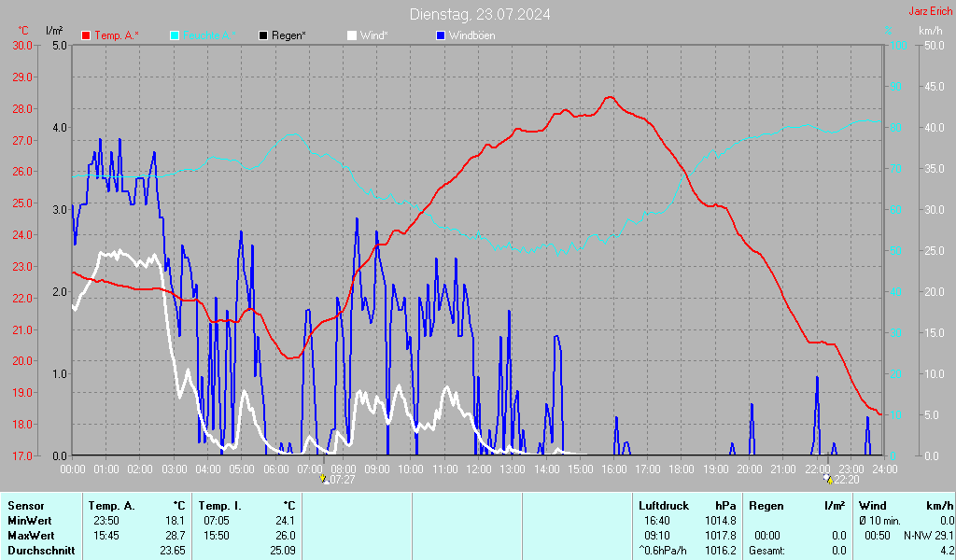Select the white Wind legend swatch
This screenshot has width=956, height=560.
(352, 36)
